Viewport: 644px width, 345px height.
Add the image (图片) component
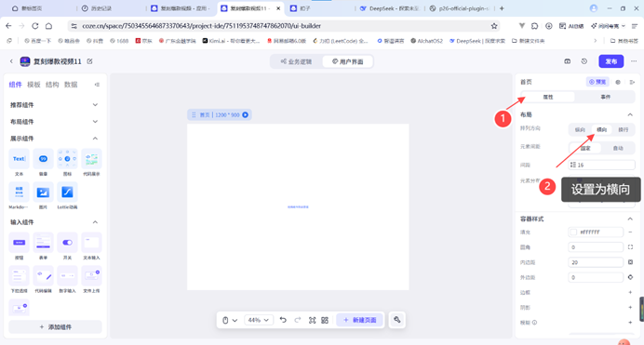click(43, 192)
